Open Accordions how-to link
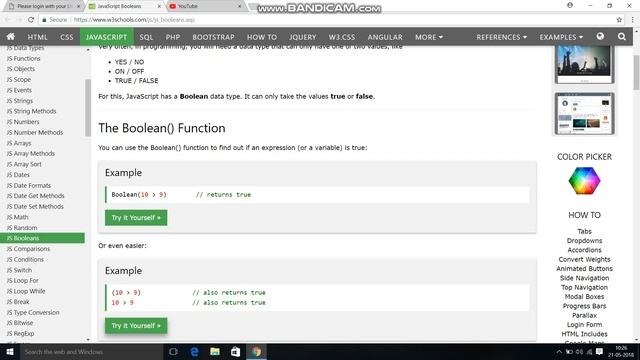Viewport: 640px width, 360px height. click(x=584, y=250)
